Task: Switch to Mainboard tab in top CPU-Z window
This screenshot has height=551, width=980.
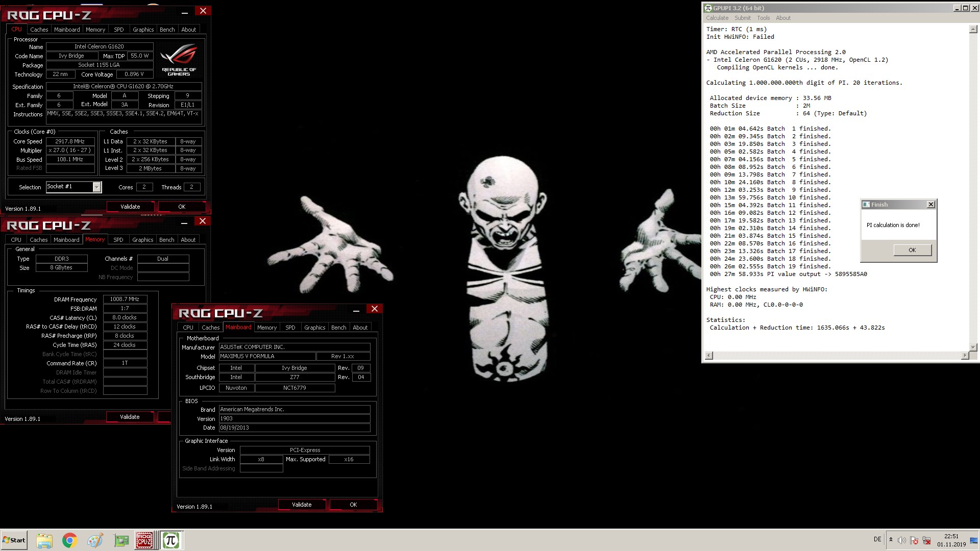Action: (x=67, y=30)
